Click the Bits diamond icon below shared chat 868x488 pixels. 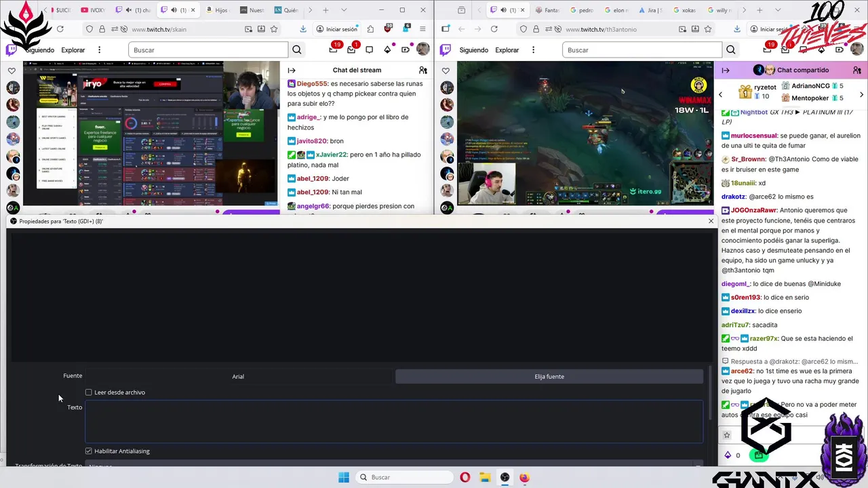[x=728, y=455]
